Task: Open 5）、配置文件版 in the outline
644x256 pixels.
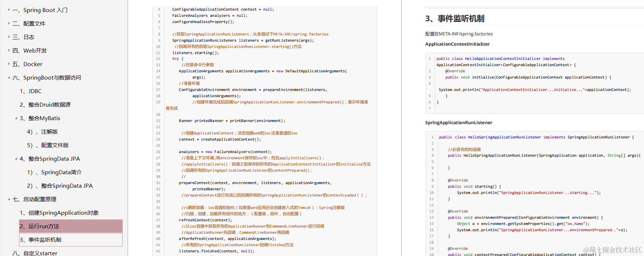Action: (48, 145)
